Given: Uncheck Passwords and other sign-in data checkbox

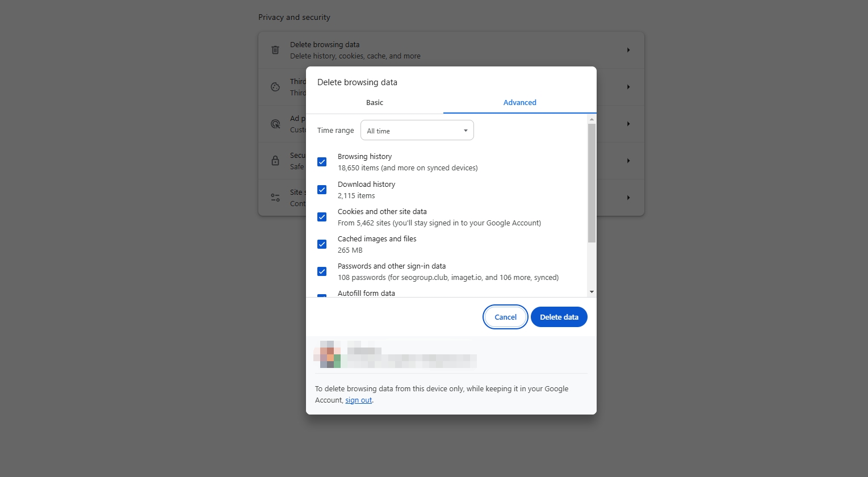Looking at the screenshot, I should [322, 271].
